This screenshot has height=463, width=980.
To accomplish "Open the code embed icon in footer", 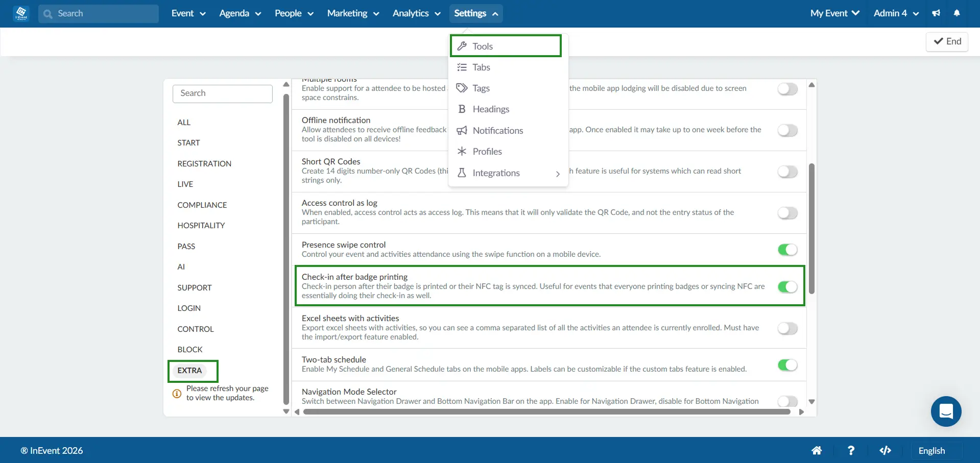I will (885, 450).
